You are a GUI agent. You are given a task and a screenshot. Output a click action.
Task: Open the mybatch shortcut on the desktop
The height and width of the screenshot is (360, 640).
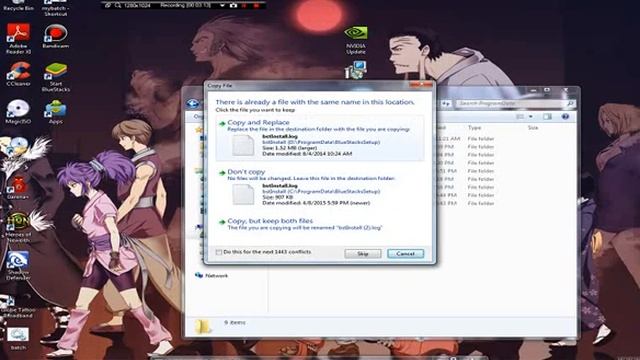tap(56, 7)
